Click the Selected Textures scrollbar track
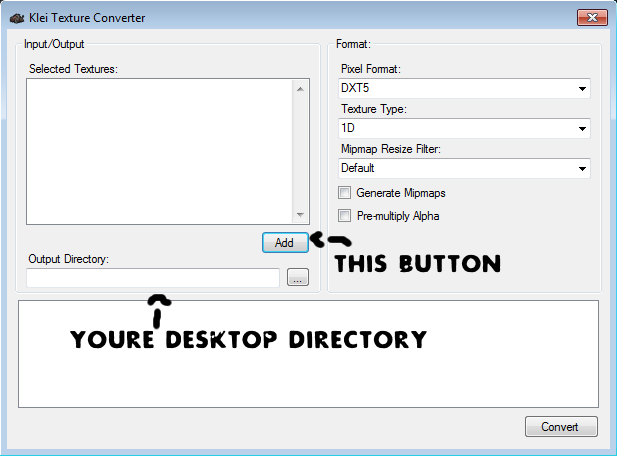The image size is (617, 456). click(x=300, y=150)
